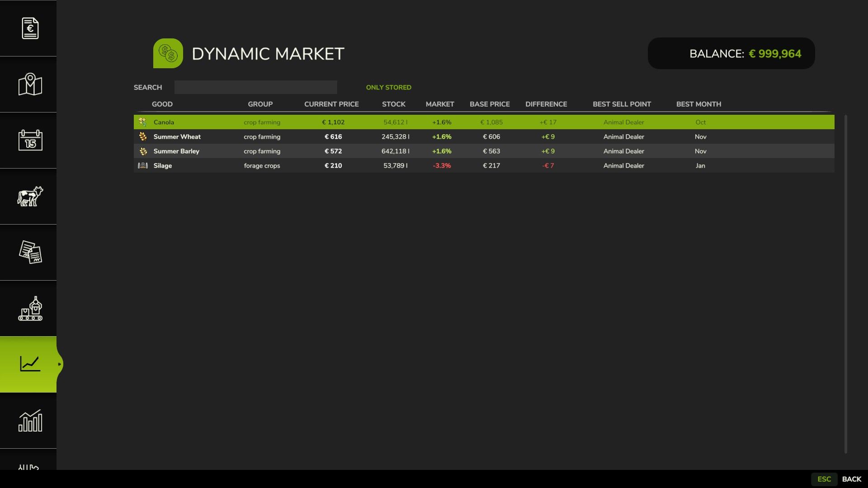The image size is (868, 488).
Task: Click Summer Barley price € 572
Action: (x=333, y=151)
